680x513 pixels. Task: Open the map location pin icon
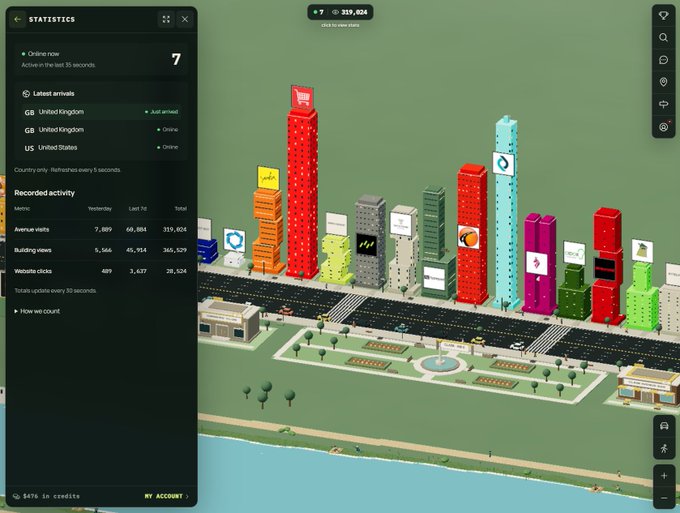coord(663,82)
